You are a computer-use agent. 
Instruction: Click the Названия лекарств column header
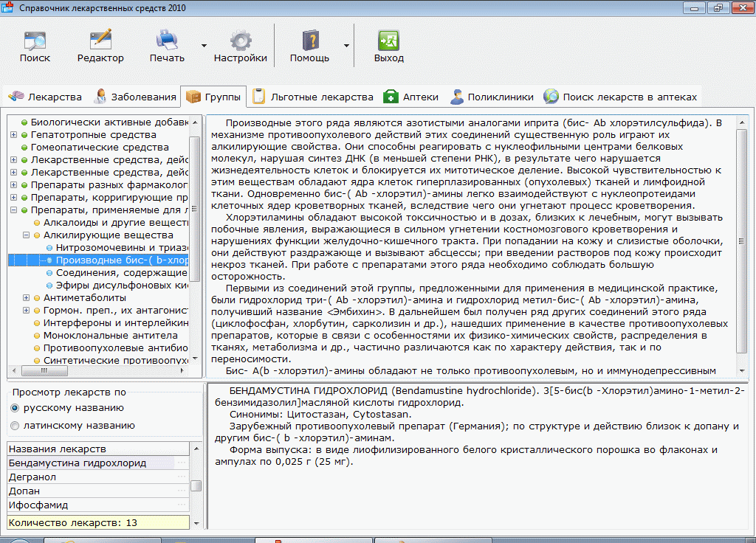(x=98, y=449)
